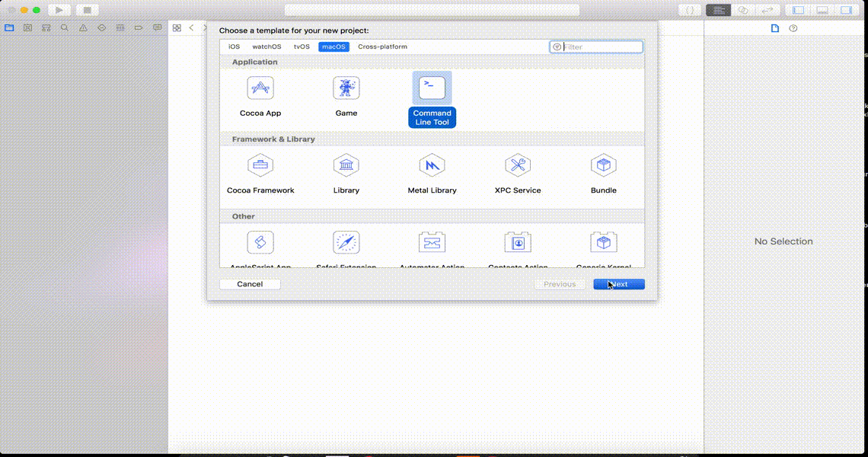Show the Assistant editor
Image resolution: width=868 pixels, height=457 pixels.
pyautogui.click(x=743, y=10)
